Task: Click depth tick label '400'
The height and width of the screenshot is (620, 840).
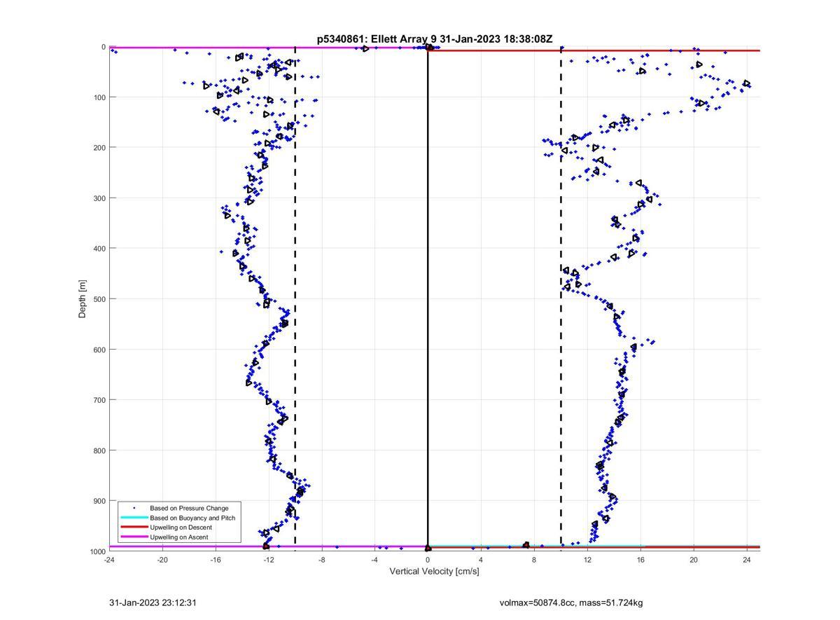Action: tap(99, 249)
